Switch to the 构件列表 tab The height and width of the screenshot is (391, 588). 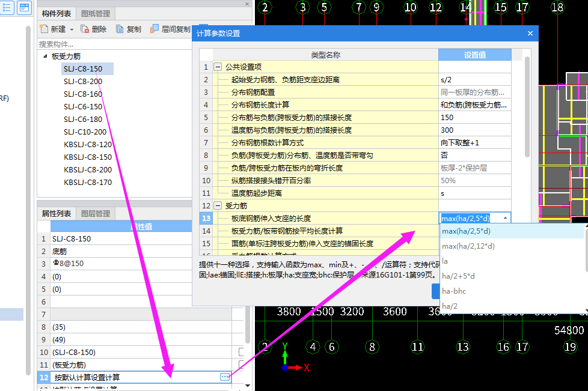pyautogui.click(x=57, y=13)
